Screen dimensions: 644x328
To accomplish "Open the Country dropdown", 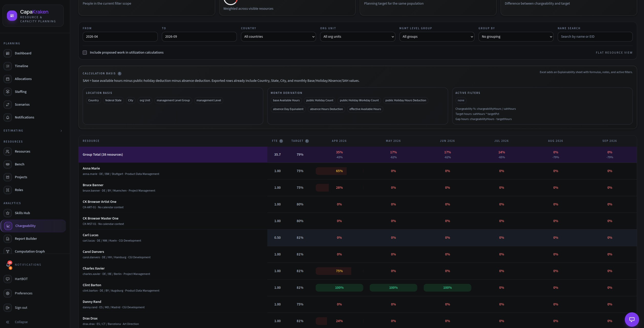I will click(x=278, y=37).
